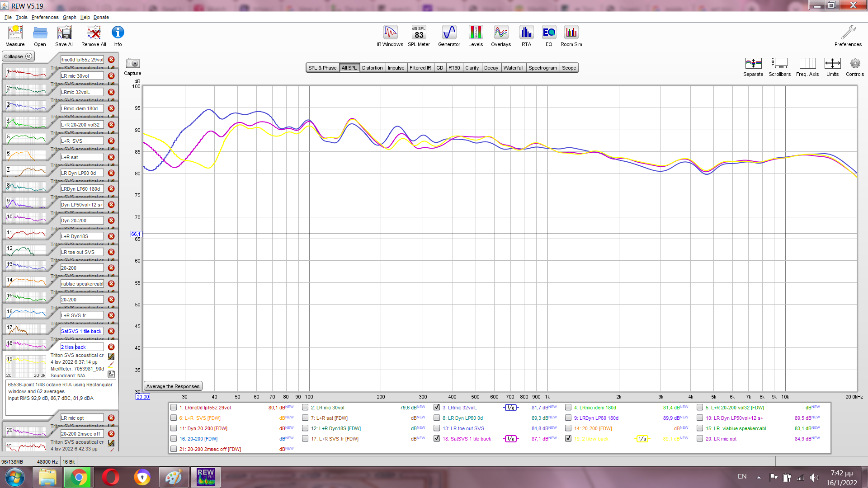This screenshot has height=488, width=868.
Task: Open the graph Limits icon
Action: 832,67
